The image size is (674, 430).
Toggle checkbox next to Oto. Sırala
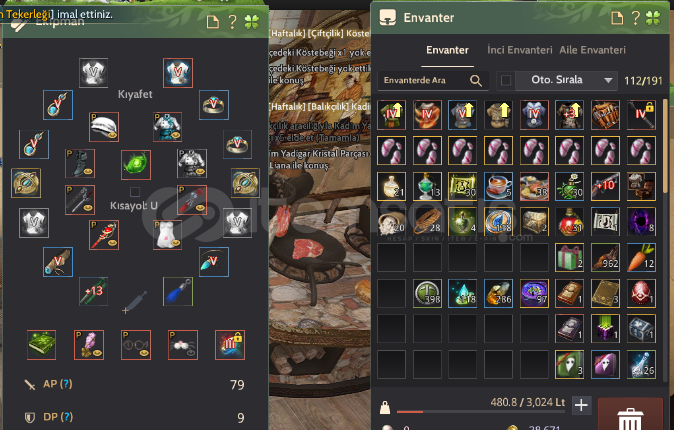click(506, 80)
